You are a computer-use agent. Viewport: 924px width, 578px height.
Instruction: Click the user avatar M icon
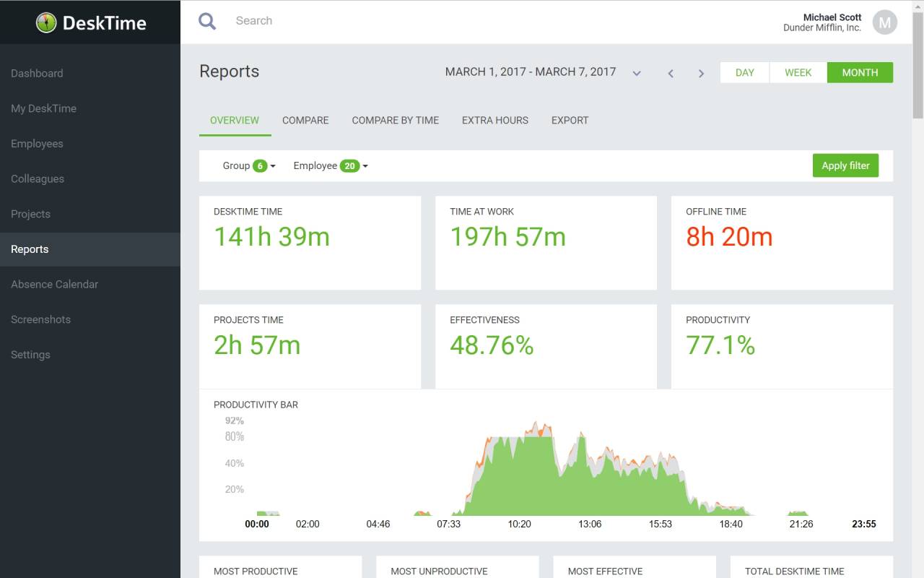pyautogui.click(x=884, y=22)
